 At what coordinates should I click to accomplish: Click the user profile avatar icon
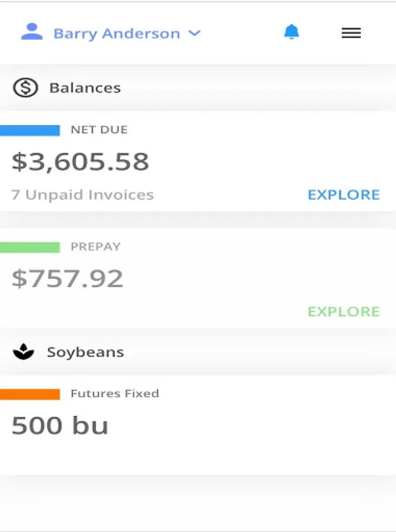32,32
